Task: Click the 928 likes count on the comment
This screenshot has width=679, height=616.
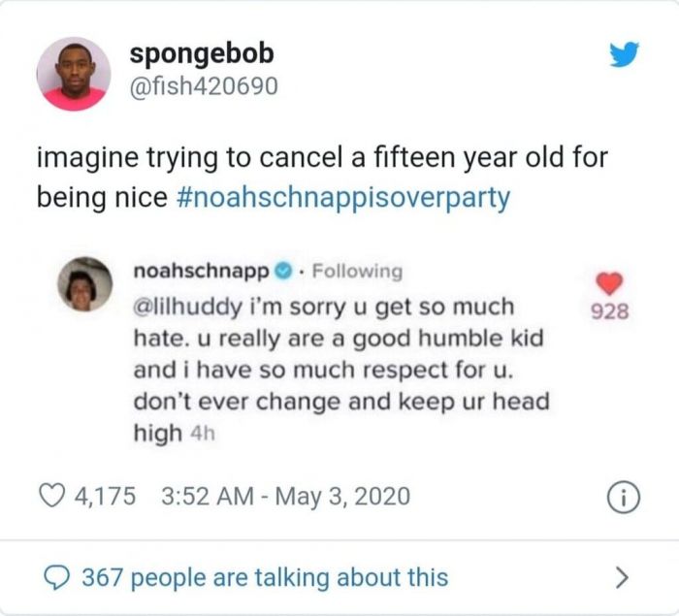Action: (x=609, y=312)
